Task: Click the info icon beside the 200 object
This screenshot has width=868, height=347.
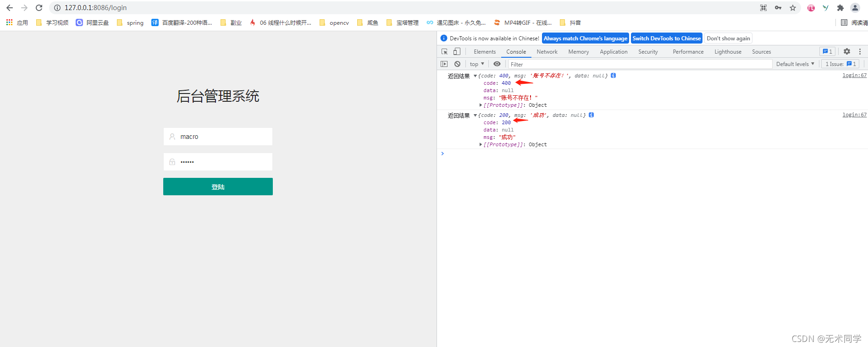Action: (591, 115)
